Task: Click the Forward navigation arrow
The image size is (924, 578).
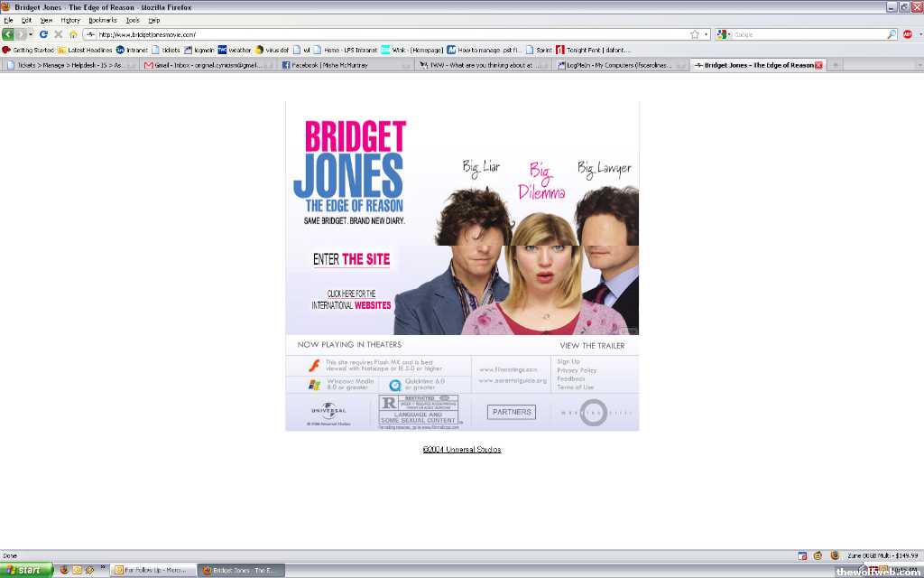Action: click(22, 35)
